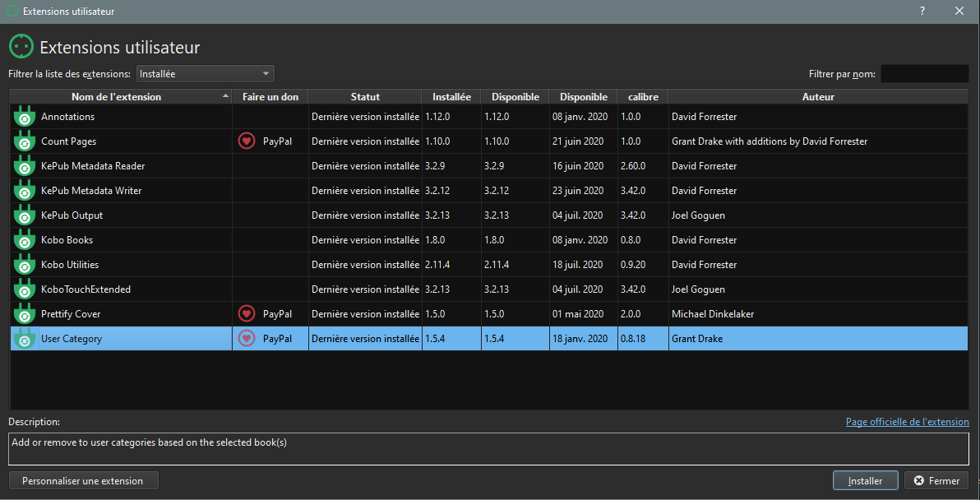
Task: Click the date 01 mai 2020
Action: 577,314
